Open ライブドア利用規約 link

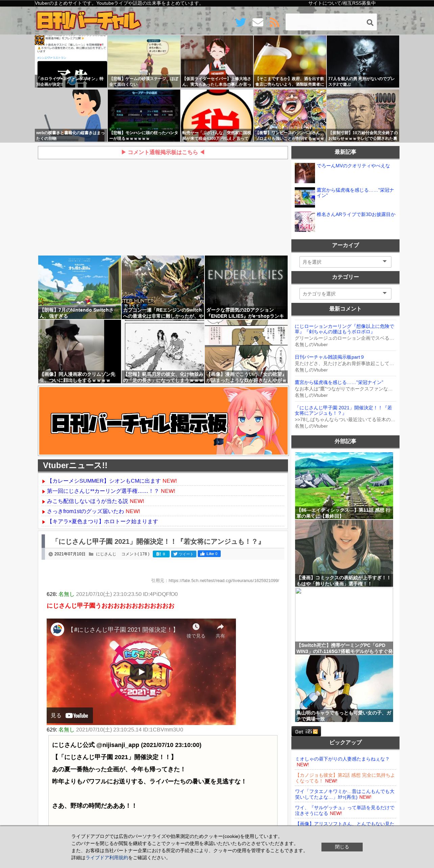click(x=107, y=858)
